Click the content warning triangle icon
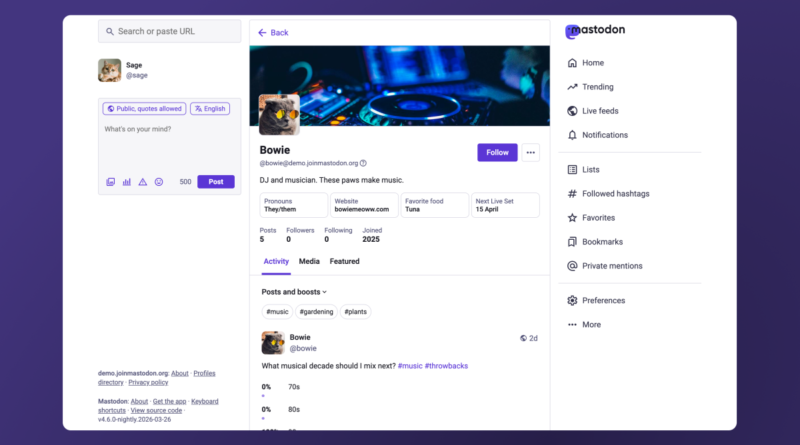 (x=143, y=182)
